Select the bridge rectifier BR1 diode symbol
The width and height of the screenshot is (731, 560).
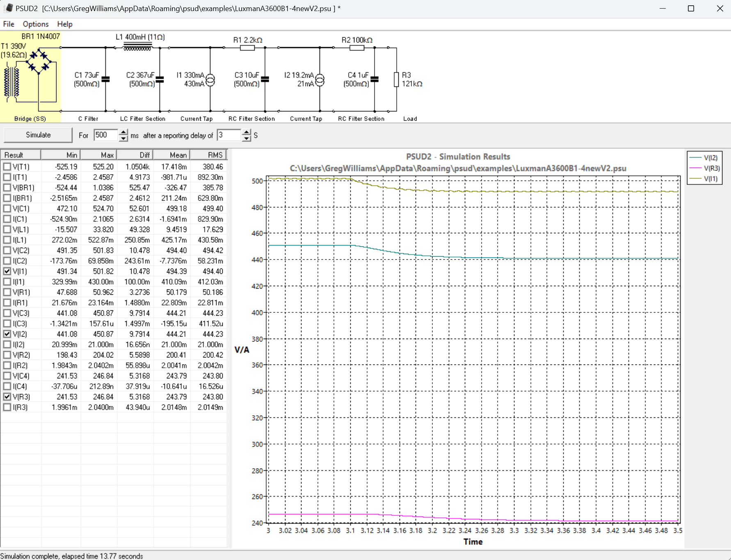pyautogui.click(x=38, y=61)
